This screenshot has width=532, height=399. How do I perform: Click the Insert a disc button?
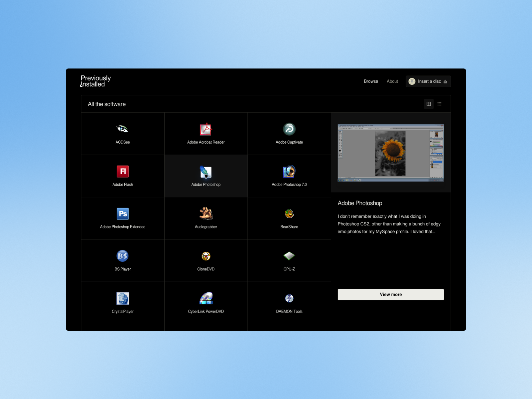tap(428, 81)
